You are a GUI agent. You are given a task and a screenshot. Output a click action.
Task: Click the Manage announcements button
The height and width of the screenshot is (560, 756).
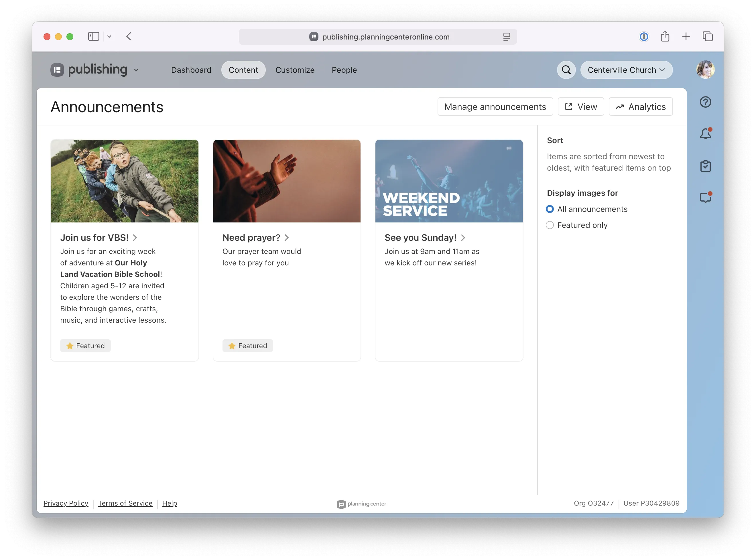495,107
